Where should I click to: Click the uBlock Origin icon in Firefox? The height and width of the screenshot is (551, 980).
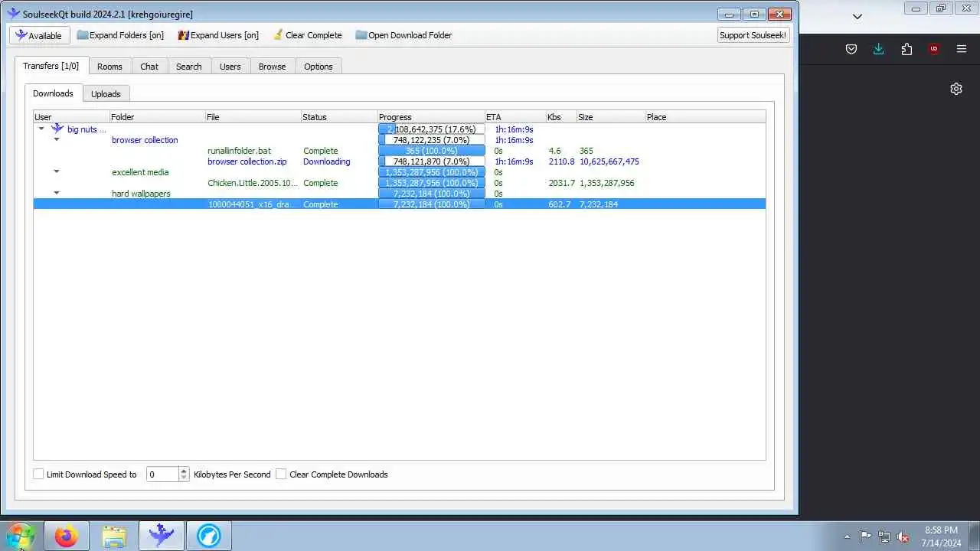[x=934, y=49]
